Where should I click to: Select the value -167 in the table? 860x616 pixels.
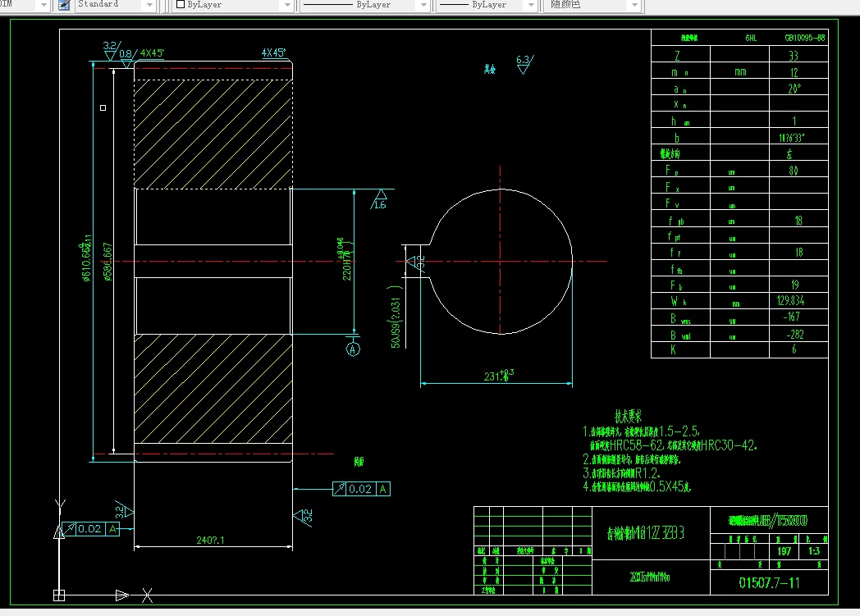791,317
